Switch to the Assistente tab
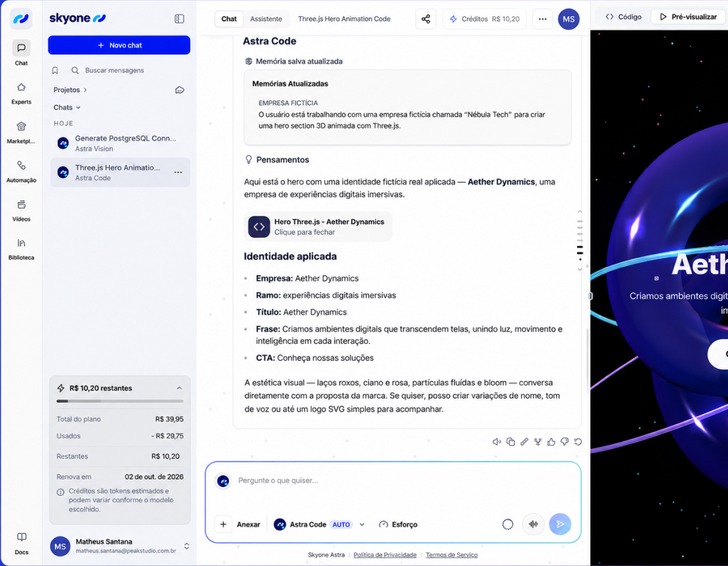The image size is (728, 566). (266, 19)
